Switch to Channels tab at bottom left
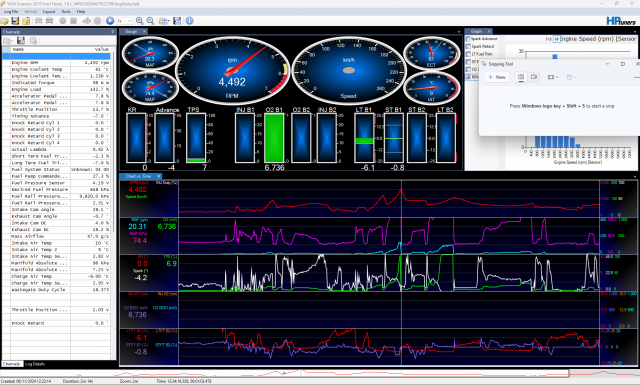640x385 pixels. [x=11, y=364]
